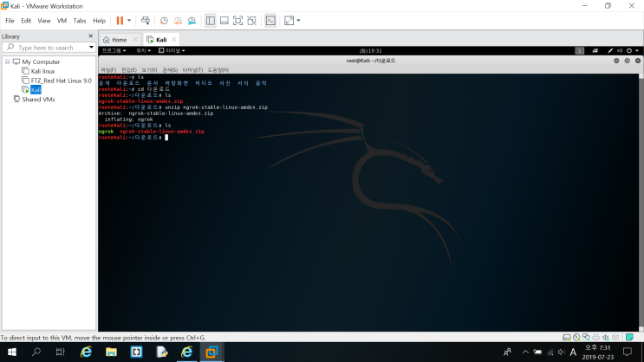644x362 pixels.
Task: Click the stretch guest display icon
Action: [289, 21]
